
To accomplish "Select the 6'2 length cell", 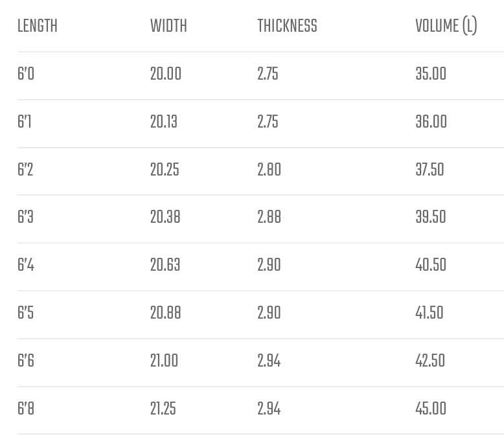I will coord(25,170).
